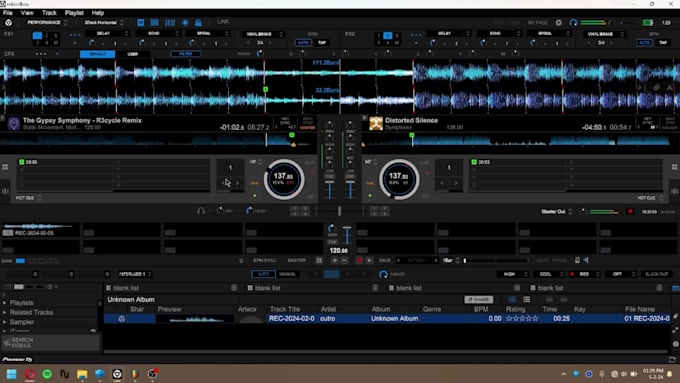680x383 pixels.
Task: Adjust left channel volume fader
Action: coord(330,190)
